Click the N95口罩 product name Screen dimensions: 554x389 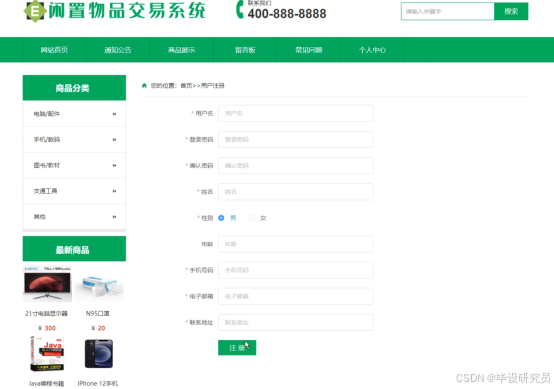pyautogui.click(x=98, y=313)
